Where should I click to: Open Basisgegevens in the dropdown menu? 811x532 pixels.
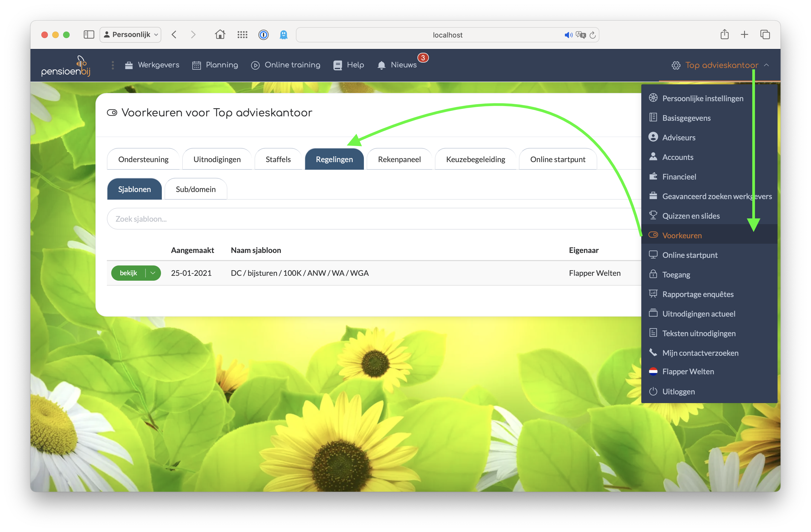click(709, 118)
